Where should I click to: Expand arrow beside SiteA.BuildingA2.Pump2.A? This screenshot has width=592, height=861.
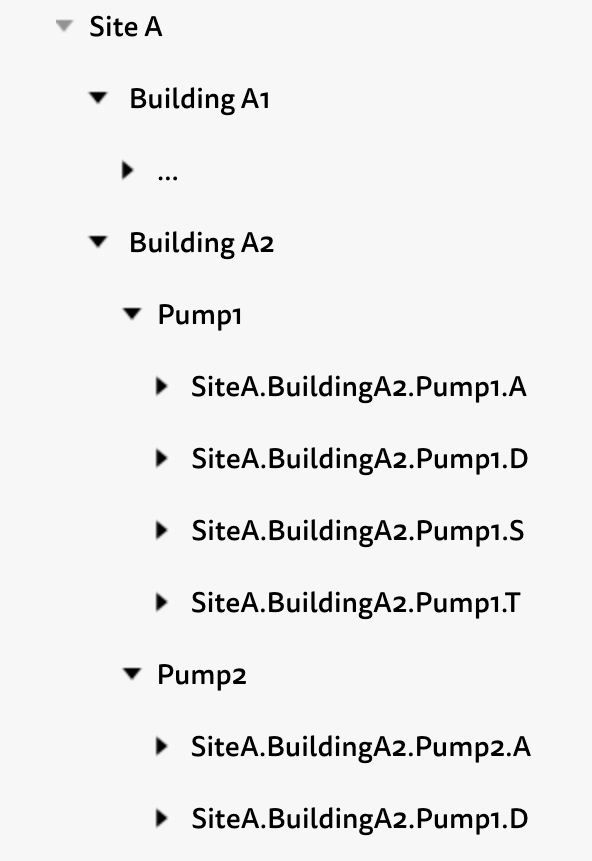(x=161, y=746)
